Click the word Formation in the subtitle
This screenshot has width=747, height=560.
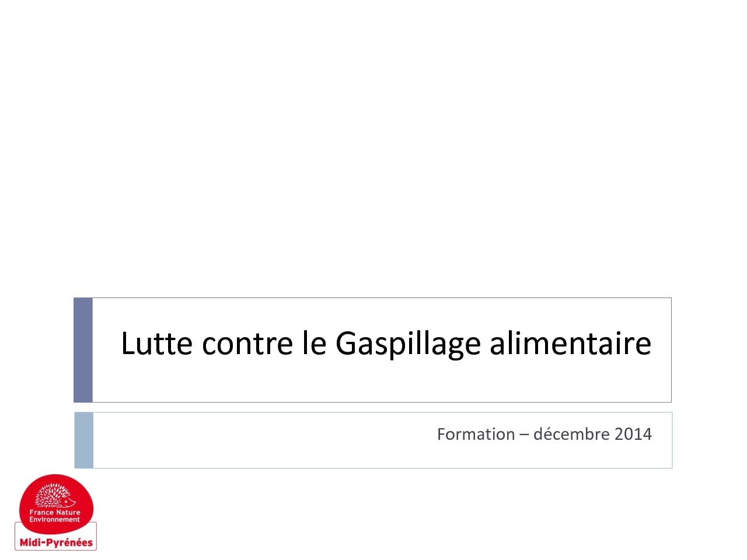[476, 434]
